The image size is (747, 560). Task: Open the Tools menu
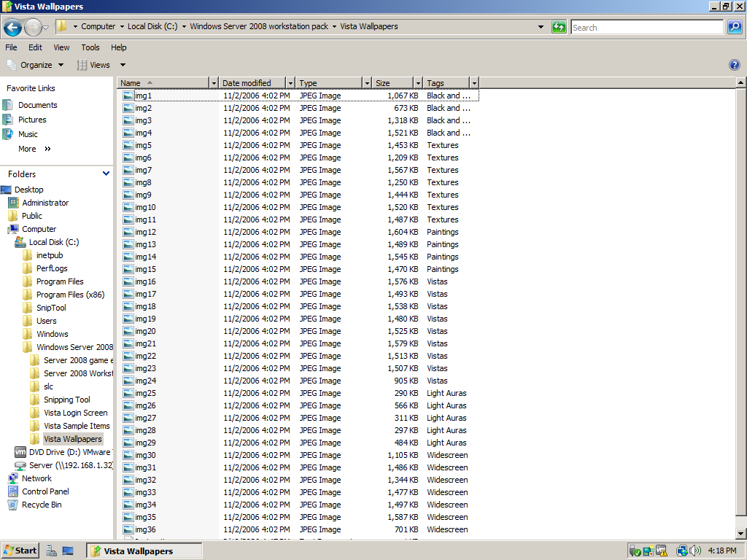click(x=90, y=47)
